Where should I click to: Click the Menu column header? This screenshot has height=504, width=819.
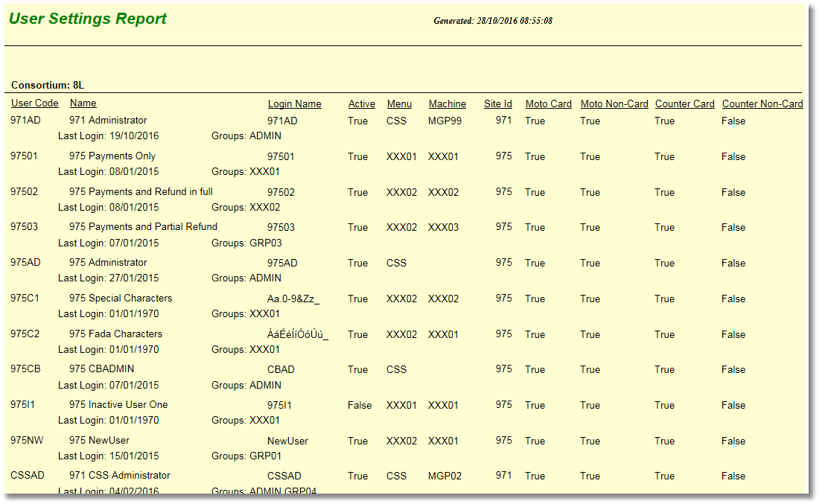point(399,104)
